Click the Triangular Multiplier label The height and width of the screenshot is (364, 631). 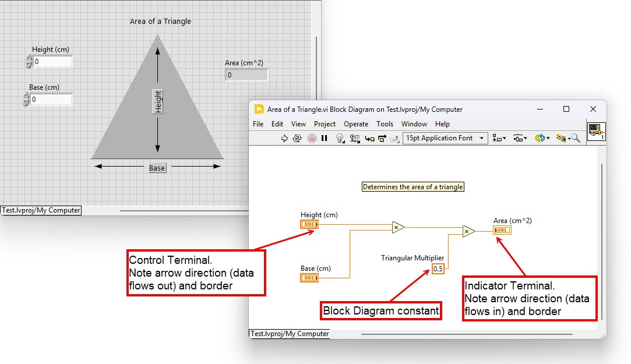[413, 258]
